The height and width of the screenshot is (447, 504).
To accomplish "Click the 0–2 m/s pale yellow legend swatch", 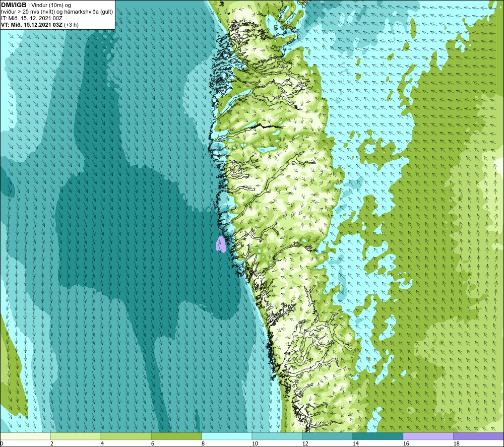I will click(x=25, y=436).
